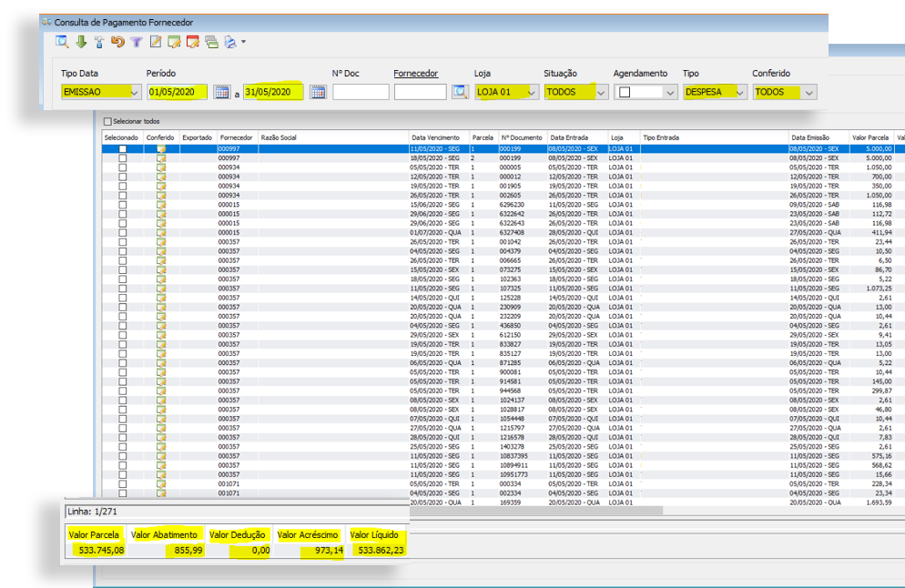Click Conferido icon for document 001905 row
This screenshot has height=588, width=905.
161,186
